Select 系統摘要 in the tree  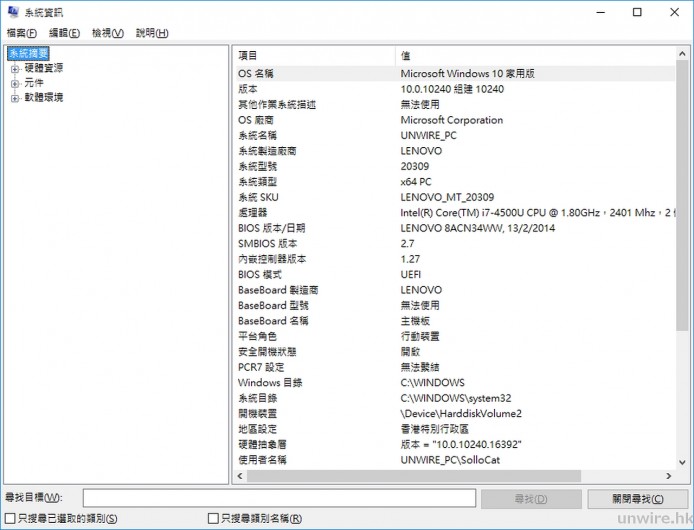coord(28,53)
